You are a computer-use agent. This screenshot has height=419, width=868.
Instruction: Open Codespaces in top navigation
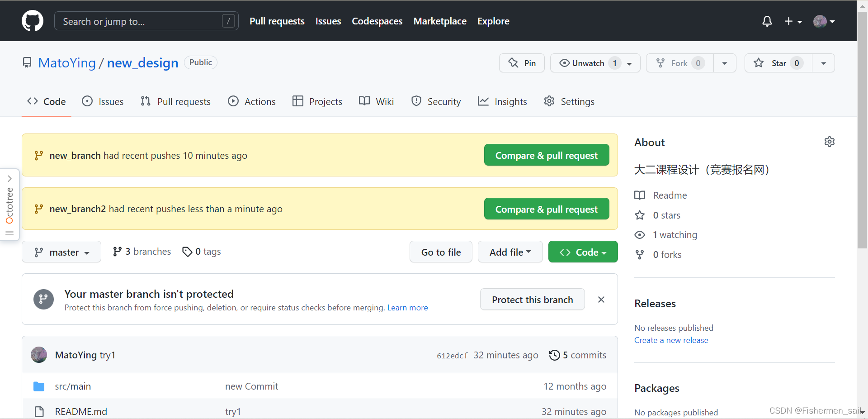pyautogui.click(x=377, y=21)
